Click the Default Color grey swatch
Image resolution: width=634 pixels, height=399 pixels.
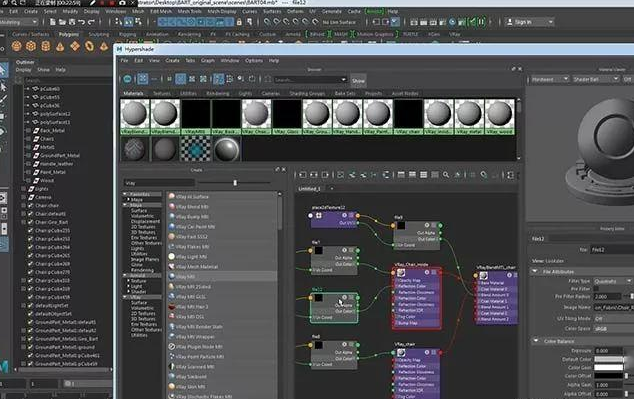pos(608,359)
